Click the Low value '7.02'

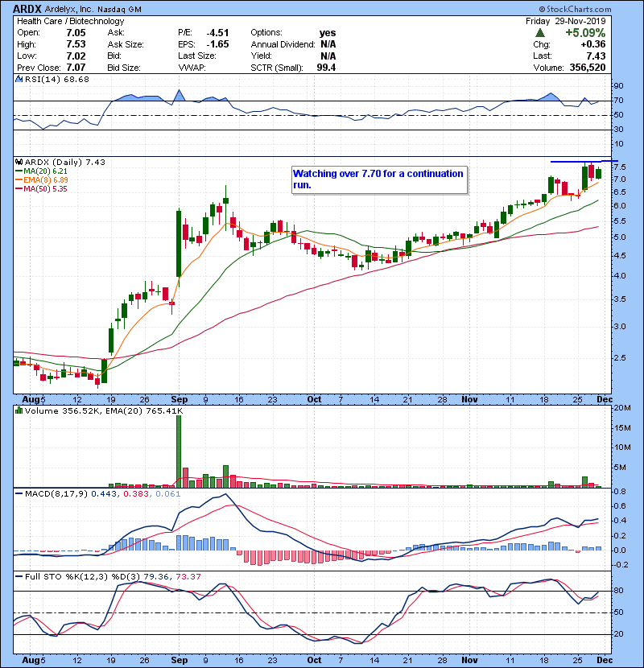coord(76,56)
